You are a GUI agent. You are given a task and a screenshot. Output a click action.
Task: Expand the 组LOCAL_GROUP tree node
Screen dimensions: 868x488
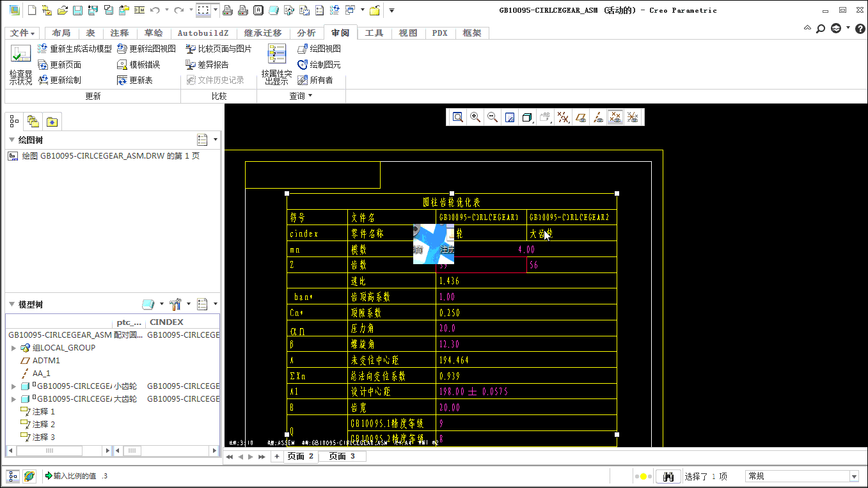click(x=14, y=348)
